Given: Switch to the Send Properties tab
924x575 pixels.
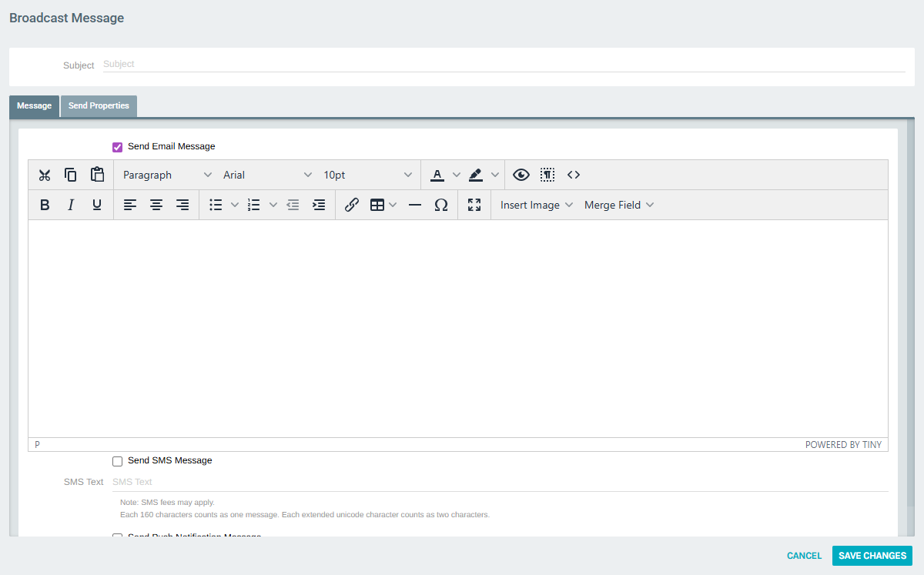Looking at the screenshot, I should 98,105.
